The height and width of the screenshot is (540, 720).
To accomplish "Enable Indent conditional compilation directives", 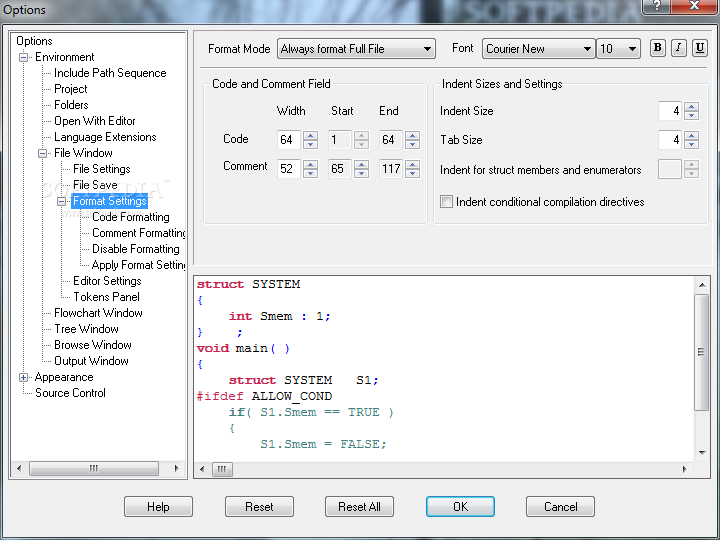I will coord(446,202).
